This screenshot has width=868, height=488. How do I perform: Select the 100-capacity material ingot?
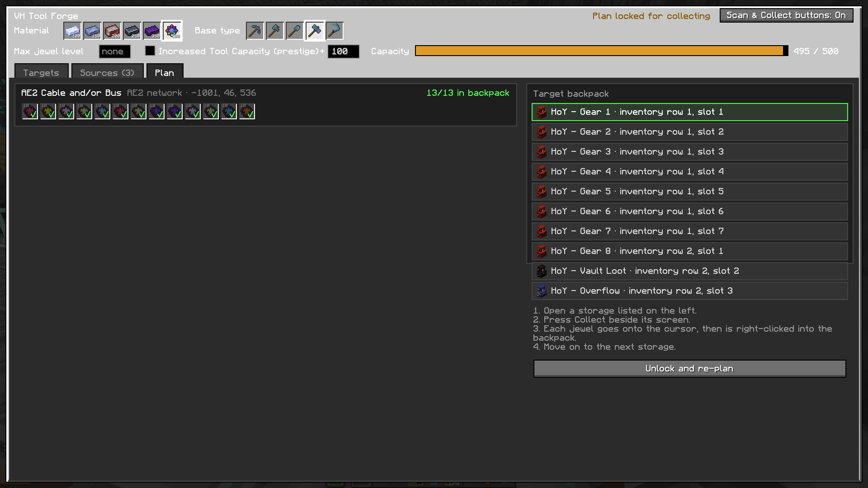pos(72,31)
